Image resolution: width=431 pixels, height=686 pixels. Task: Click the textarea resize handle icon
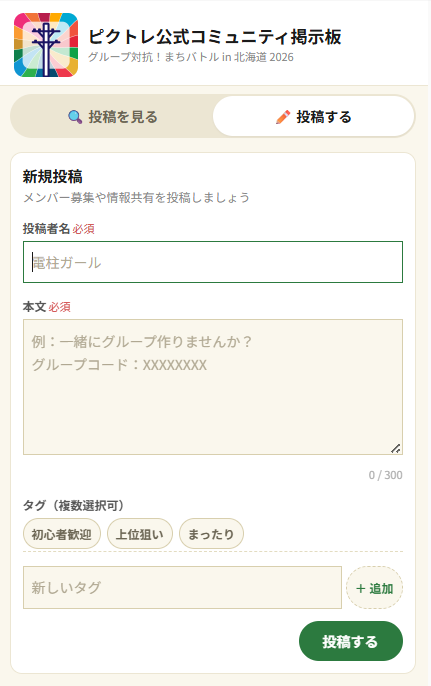(396, 448)
